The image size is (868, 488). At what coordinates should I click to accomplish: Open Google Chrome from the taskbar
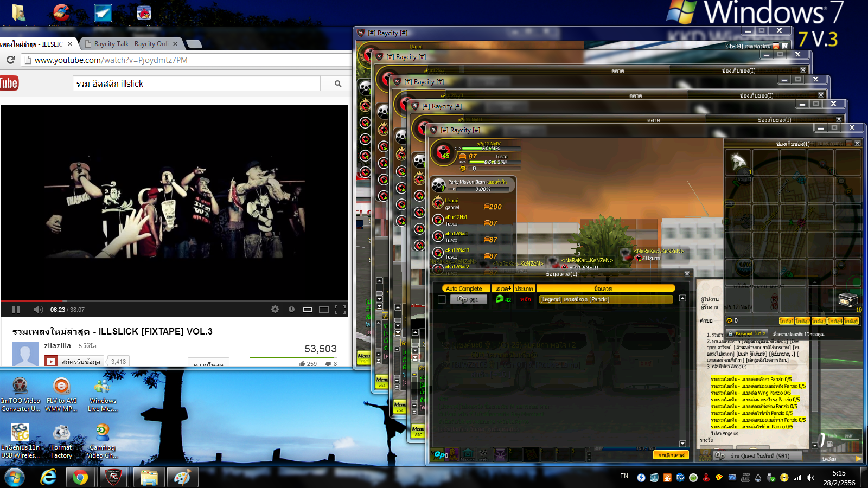click(80, 477)
